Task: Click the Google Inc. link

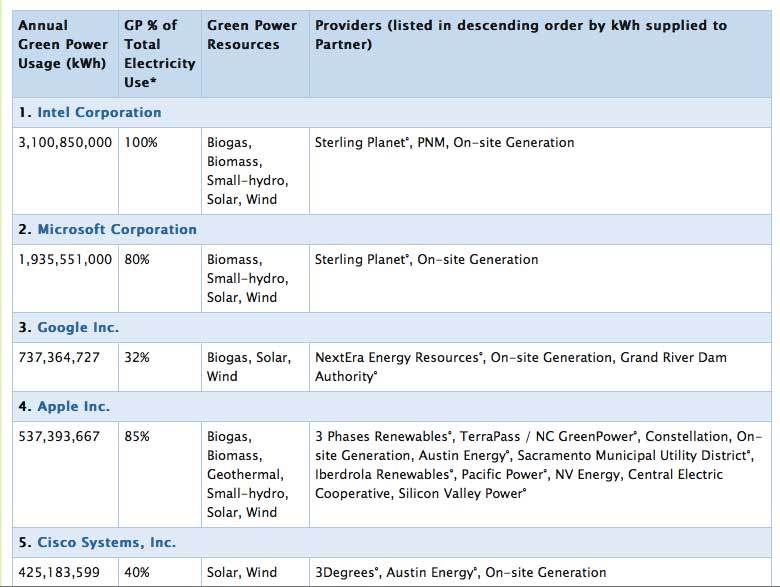Action: coord(78,328)
